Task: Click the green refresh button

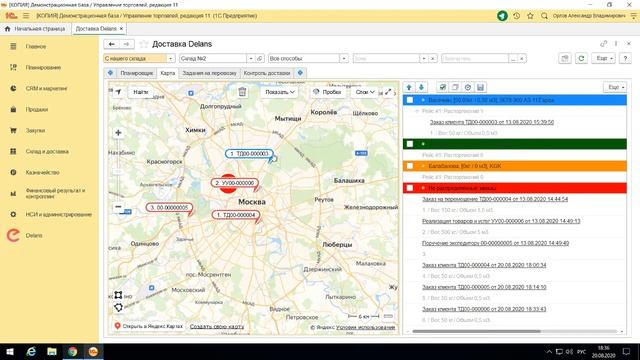Action: (x=581, y=58)
